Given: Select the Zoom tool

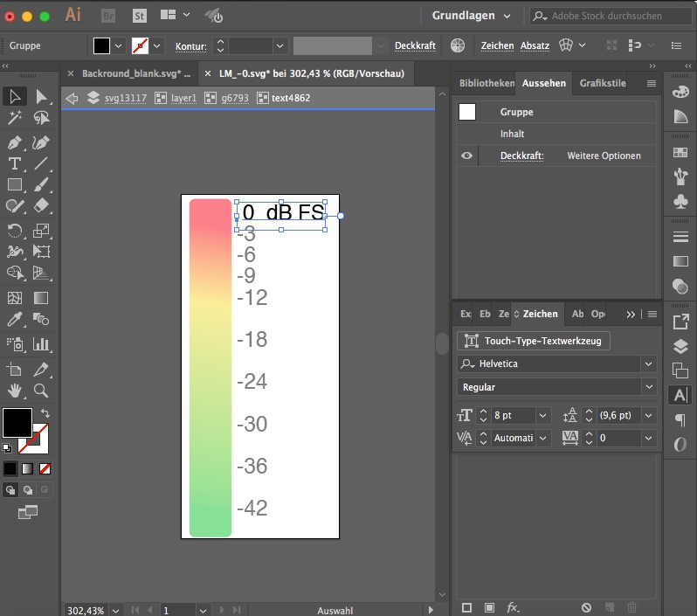Looking at the screenshot, I should pos(41,391).
